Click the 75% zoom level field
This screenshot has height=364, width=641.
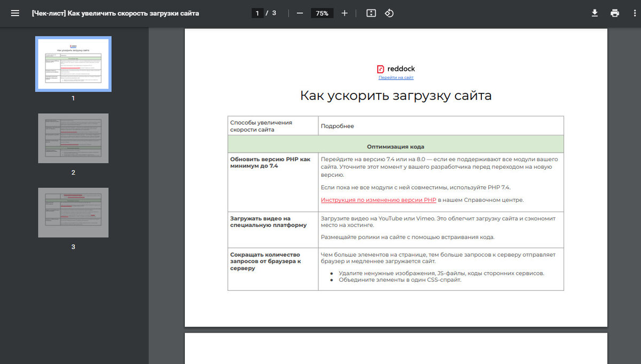[x=322, y=13]
